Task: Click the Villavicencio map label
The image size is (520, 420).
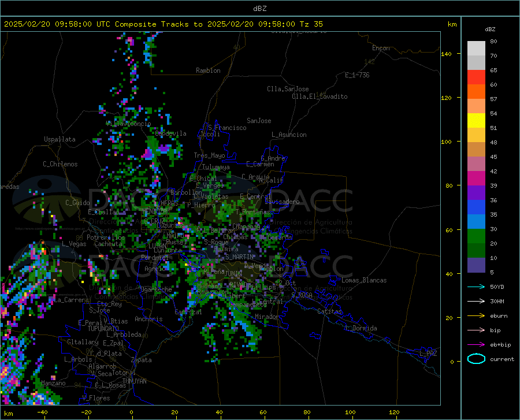Action: coord(128,124)
